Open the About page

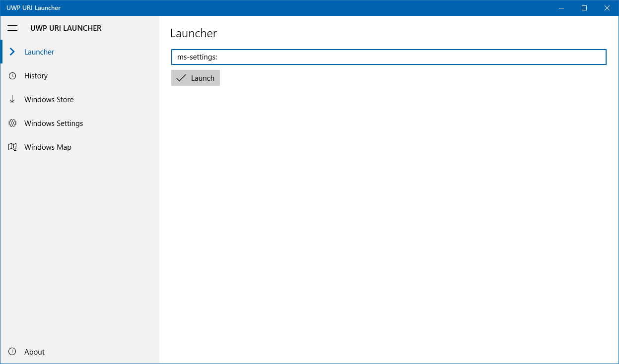coord(34,352)
